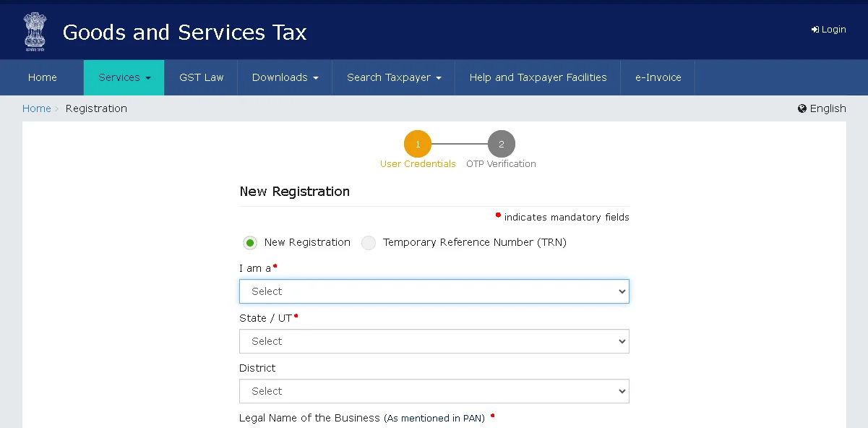Select Temporary Reference Number (TRN) option
This screenshot has height=428, width=868.
[x=369, y=243]
